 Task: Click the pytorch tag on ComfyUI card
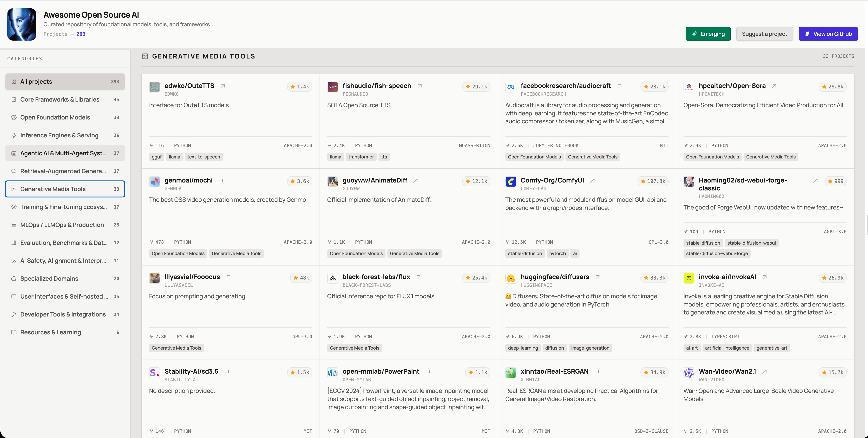pyautogui.click(x=557, y=253)
